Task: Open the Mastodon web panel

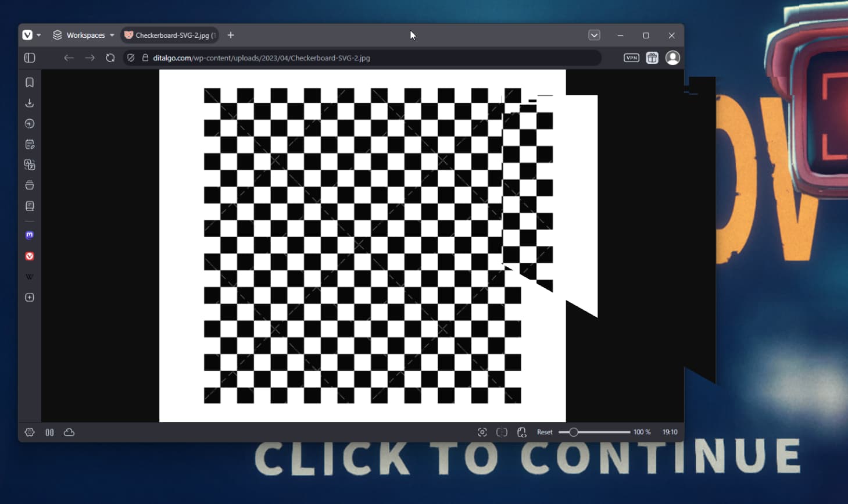Action: point(30,235)
